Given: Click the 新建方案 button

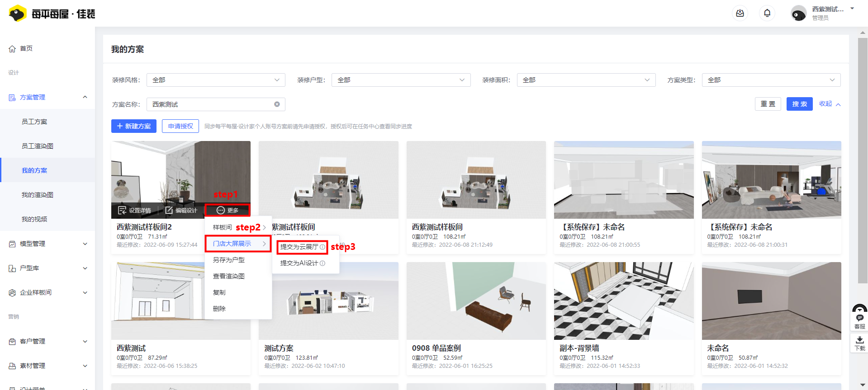Looking at the screenshot, I should pos(134,126).
